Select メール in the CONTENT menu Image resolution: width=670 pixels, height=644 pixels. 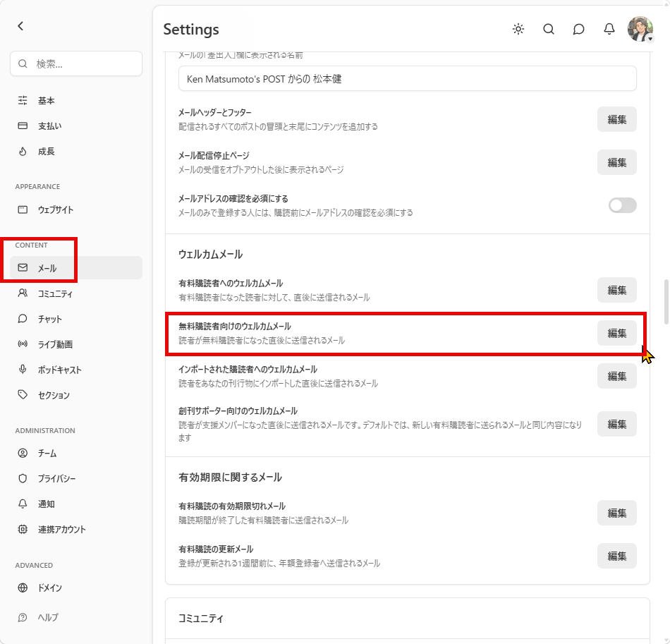tap(76, 268)
